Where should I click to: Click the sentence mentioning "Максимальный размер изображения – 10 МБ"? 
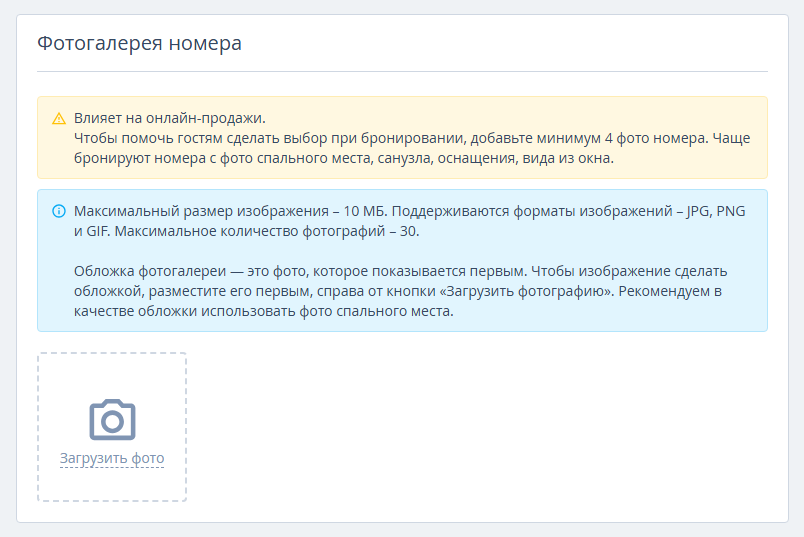coord(232,211)
